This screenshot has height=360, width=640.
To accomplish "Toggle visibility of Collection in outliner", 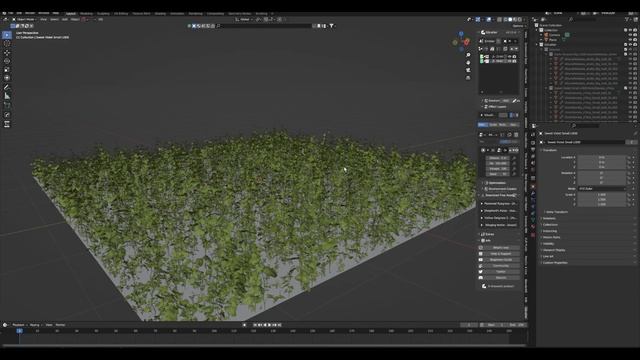I will click(630, 30).
